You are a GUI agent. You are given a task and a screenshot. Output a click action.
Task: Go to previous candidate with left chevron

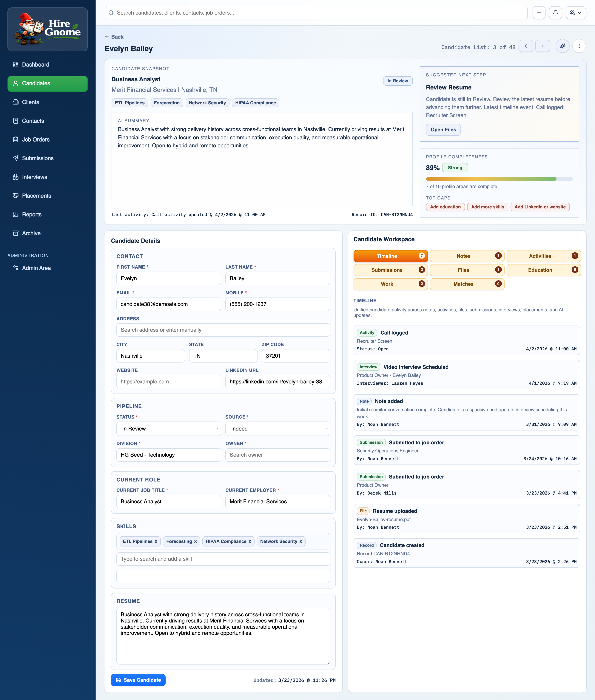click(525, 46)
